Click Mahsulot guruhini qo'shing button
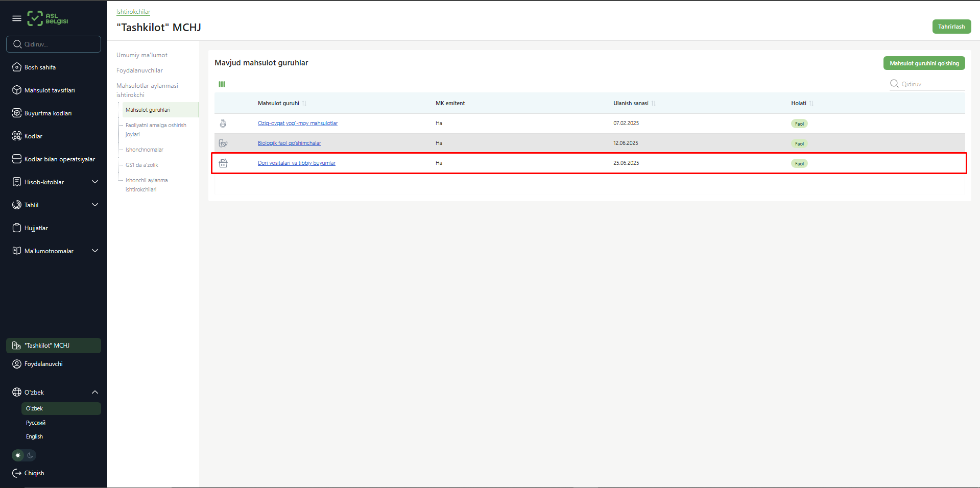Image resolution: width=980 pixels, height=488 pixels. 924,63
